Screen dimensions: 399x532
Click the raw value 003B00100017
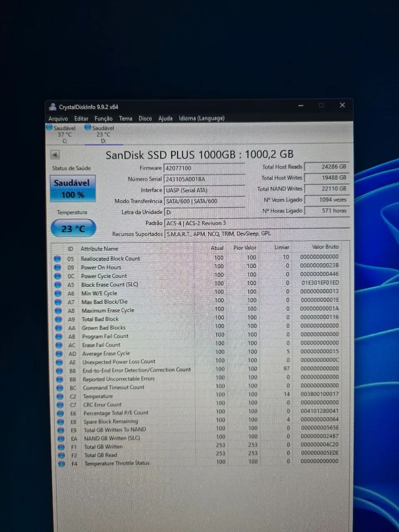(x=320, y=394)
